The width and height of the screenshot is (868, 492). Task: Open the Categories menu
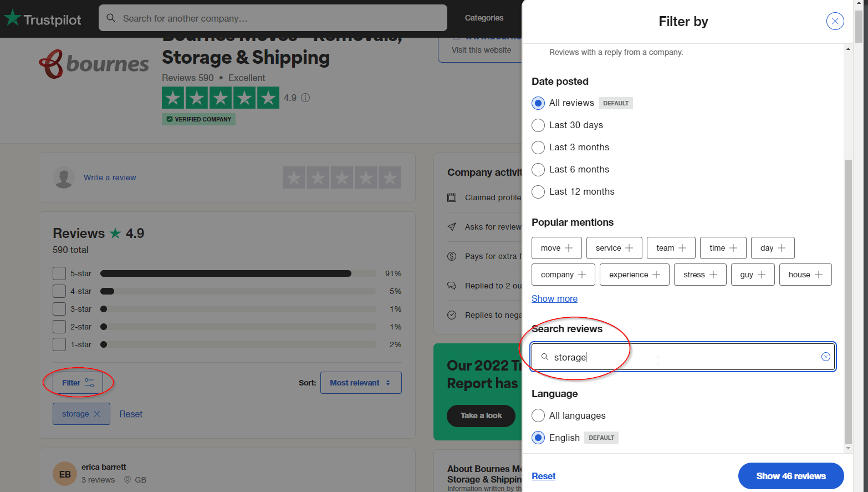pyautogui.click(x=484, y=18)
